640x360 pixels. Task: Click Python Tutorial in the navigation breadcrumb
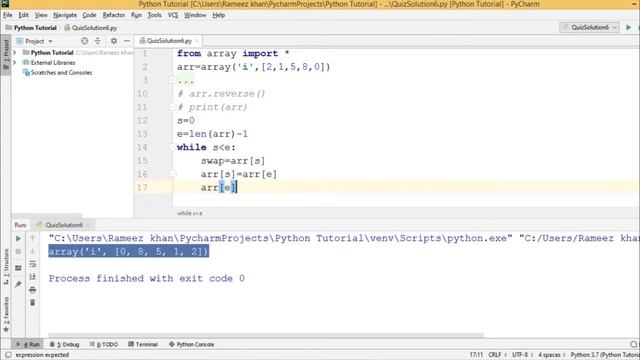[31, 28]
